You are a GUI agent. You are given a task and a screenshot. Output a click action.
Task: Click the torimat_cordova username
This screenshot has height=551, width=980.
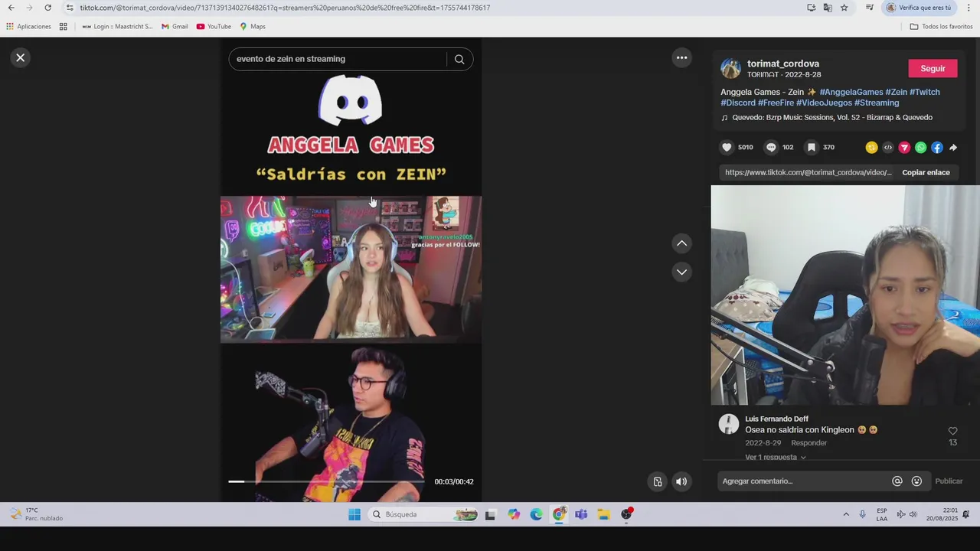783,64
